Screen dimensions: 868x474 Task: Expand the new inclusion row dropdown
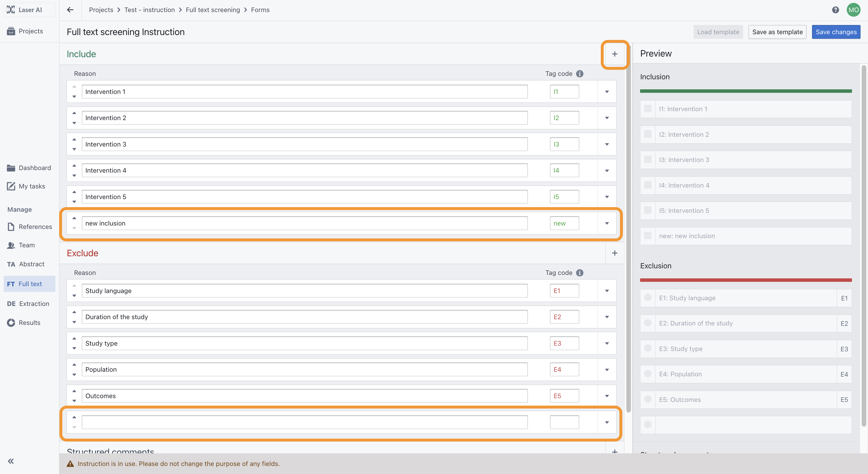tap(607, 223)
